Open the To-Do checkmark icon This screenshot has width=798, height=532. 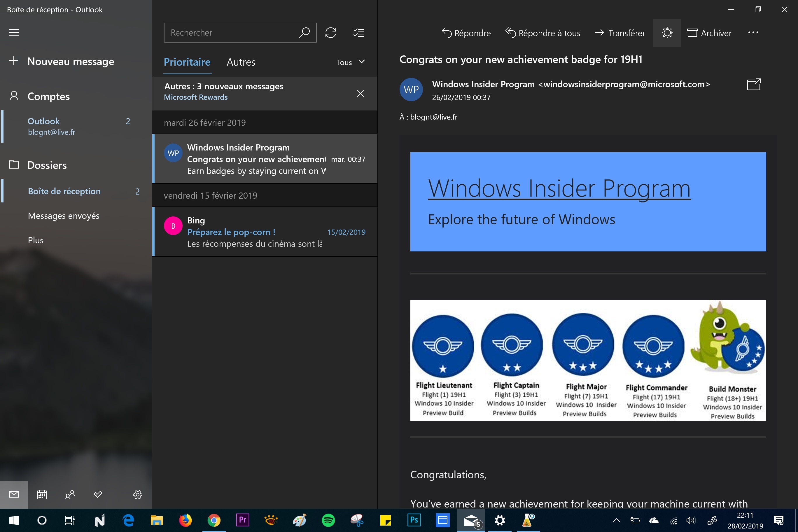pyautogui.click(x=98, y=494)
